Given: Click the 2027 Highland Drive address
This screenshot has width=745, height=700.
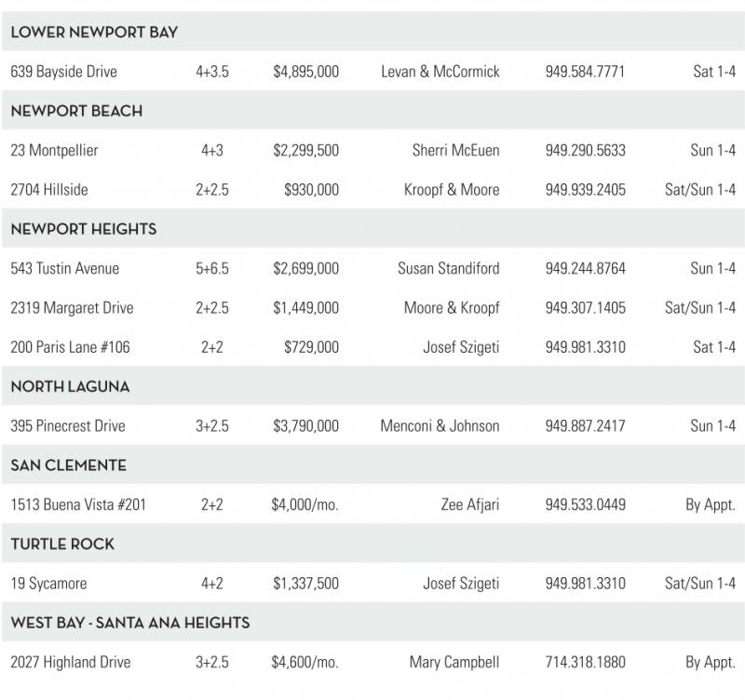Looking at the screenshot, I should (x=71, y=663).
